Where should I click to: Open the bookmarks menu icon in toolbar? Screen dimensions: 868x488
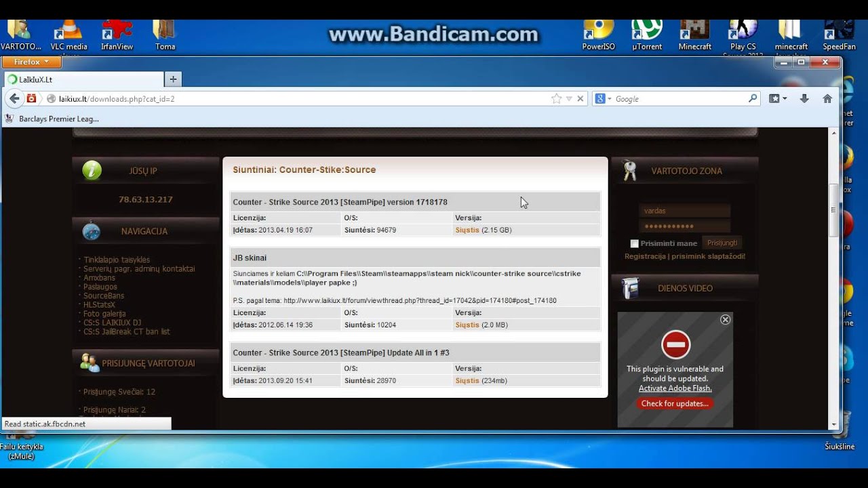(x=778, y=98)
